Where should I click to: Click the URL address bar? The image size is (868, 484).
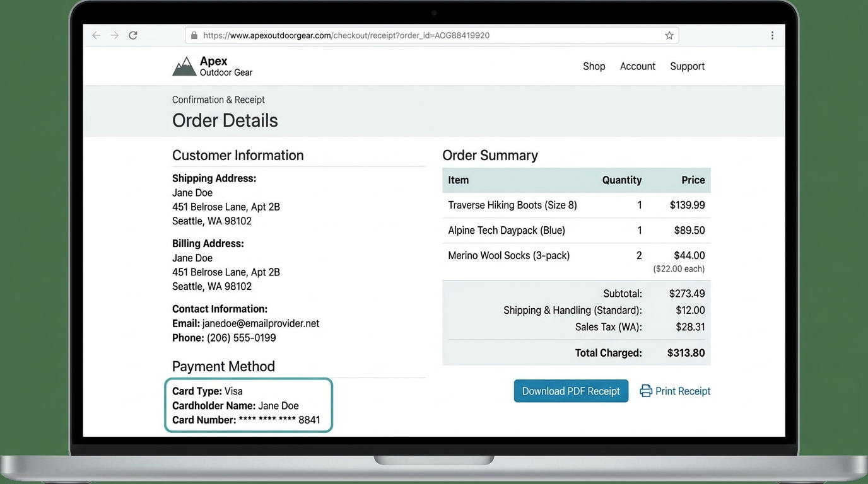tap(431, 35)
